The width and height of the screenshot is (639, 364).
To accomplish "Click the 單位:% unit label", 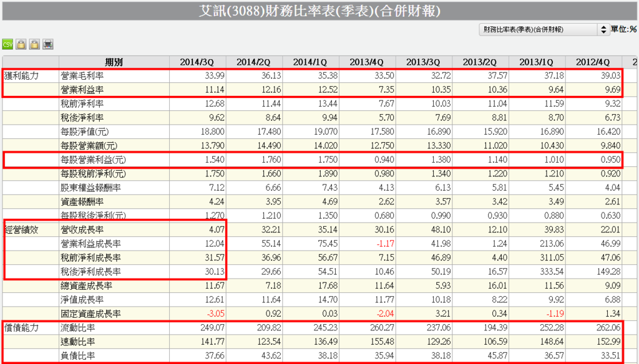I will pos(623,29).
